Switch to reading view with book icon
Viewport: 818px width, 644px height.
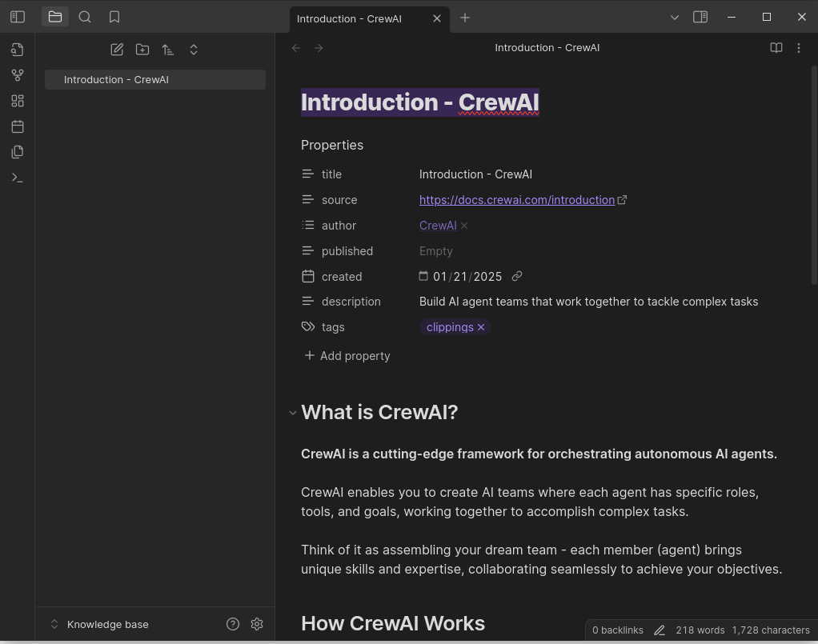[x=776, y=48]
